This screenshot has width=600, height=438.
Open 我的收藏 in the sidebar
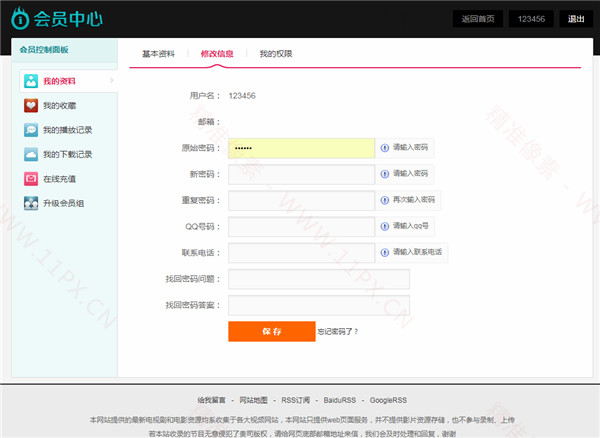[x=59, y=106]
